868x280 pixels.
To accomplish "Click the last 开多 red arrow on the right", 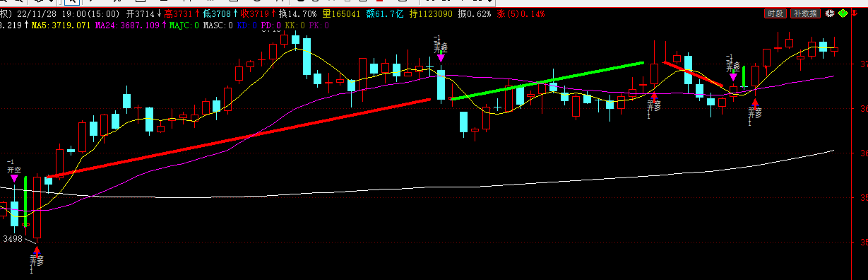I will pos(755,103).
